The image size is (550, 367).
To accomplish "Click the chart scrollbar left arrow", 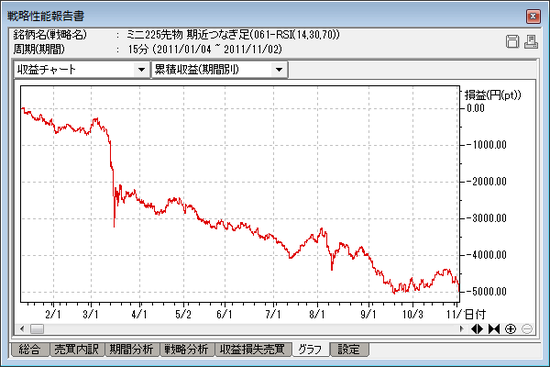I will (22, 329).
